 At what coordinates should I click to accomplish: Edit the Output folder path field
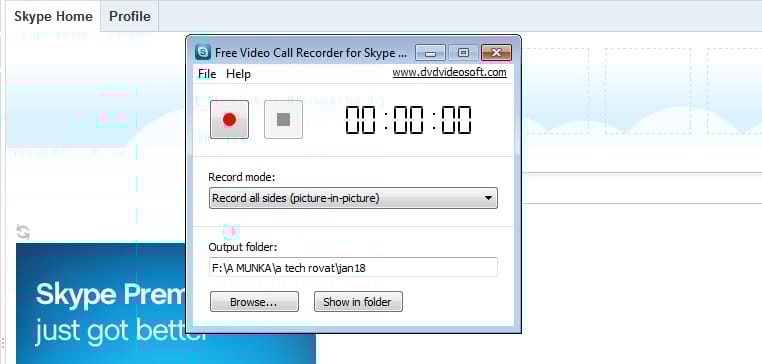[353, 267]
